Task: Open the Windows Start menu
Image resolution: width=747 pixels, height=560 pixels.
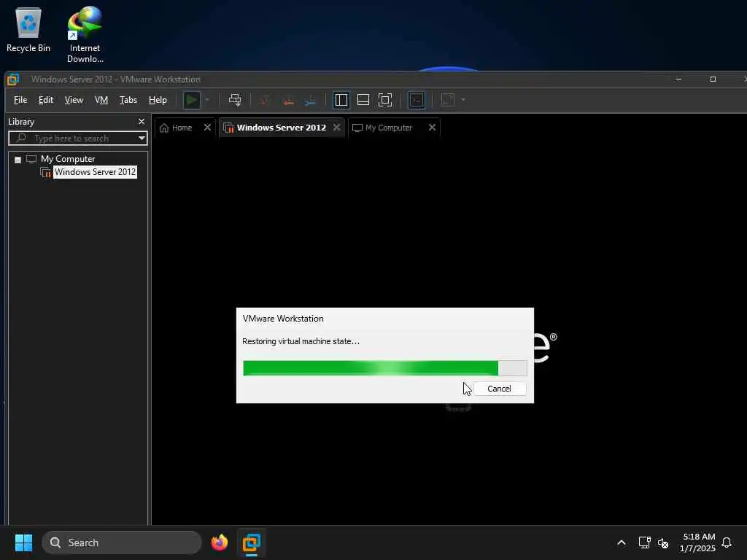Action: pos(23,542)
